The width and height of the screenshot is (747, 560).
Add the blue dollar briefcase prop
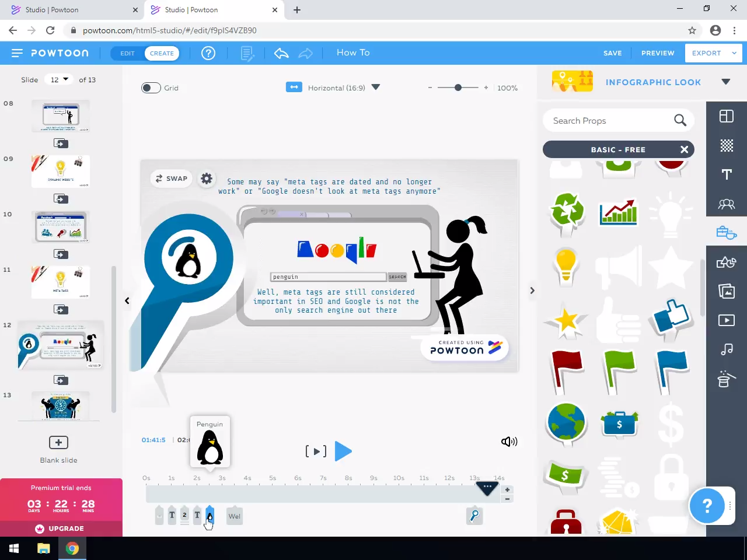point(619,423)
